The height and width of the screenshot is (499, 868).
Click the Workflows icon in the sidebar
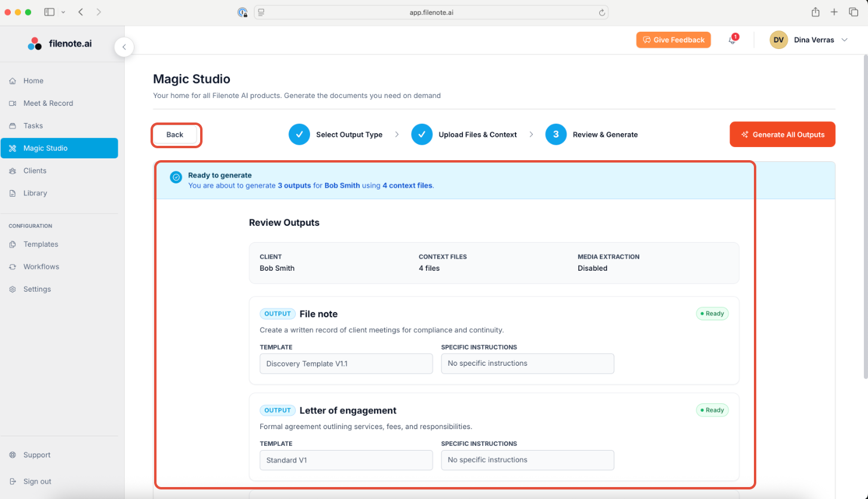(x=13, y=267)
